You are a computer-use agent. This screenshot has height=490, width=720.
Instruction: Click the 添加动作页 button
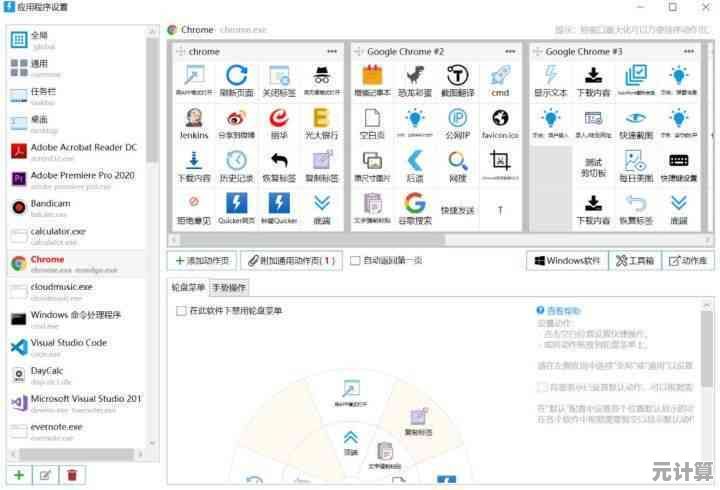point(203,261)
